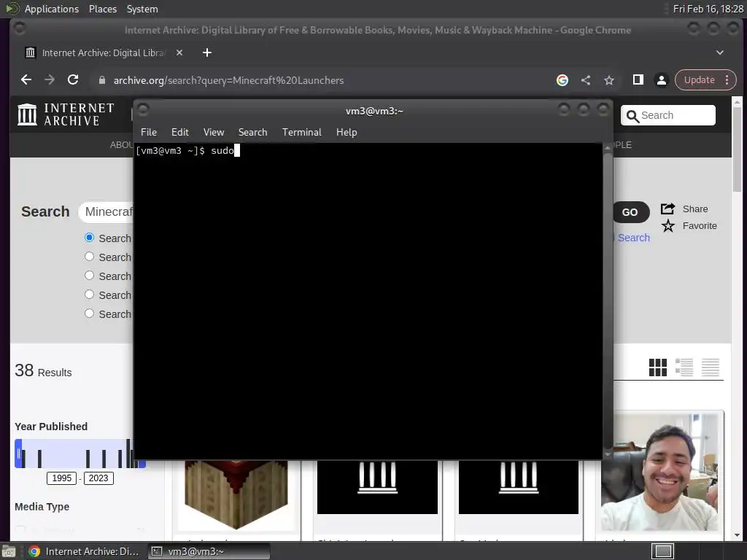Open terminal Search menu
747x560 pixels.
pos(252,133)
